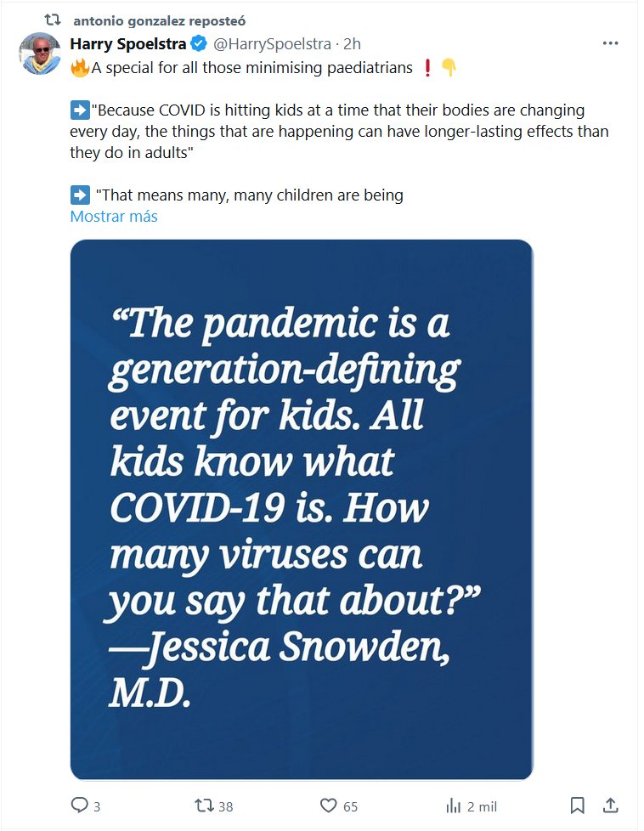Open Harry Spoelstra's profile picture
The width and height of the screenshot is (644, 831).
39,55
